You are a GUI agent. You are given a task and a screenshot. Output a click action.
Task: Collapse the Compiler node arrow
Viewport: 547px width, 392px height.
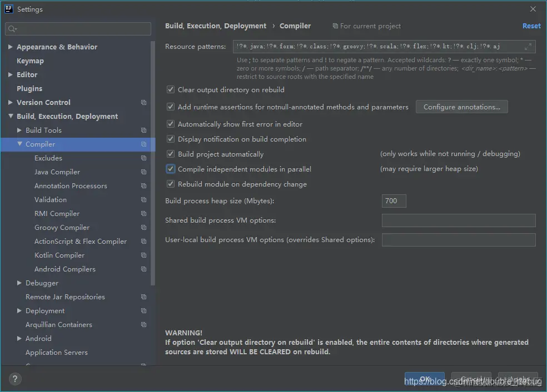click(19, 144)
